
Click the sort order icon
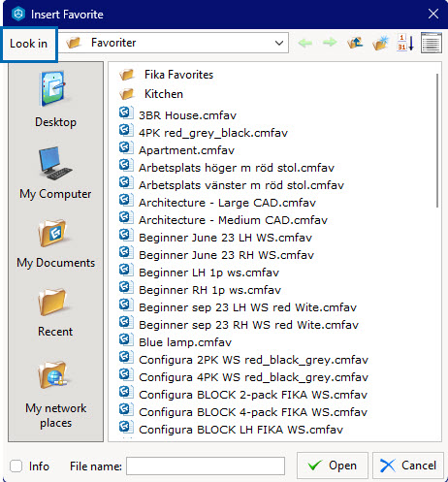(405, 43)
